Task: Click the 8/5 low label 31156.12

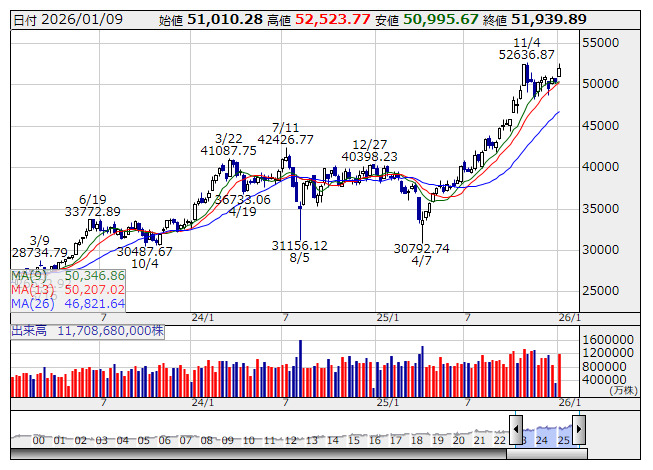Action: 299,246
